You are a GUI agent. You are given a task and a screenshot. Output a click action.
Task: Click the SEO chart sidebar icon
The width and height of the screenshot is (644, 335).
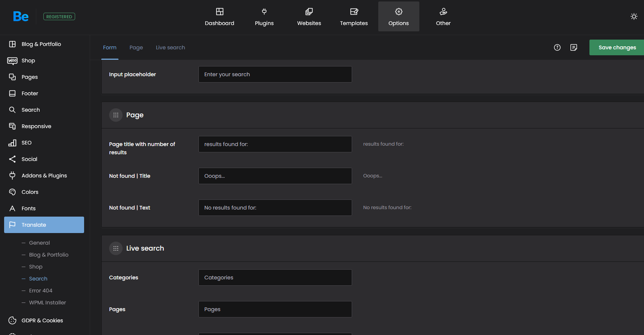coord(12,143)
